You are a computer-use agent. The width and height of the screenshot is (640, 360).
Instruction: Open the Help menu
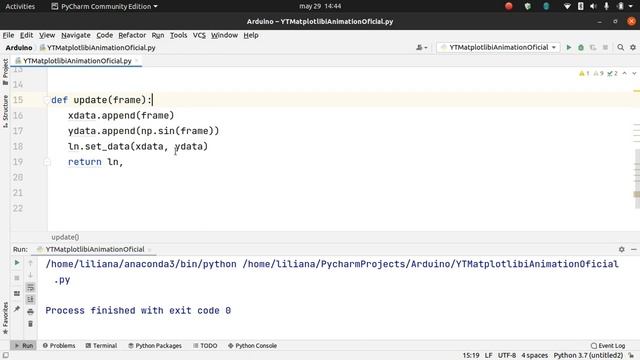[251, 35]
